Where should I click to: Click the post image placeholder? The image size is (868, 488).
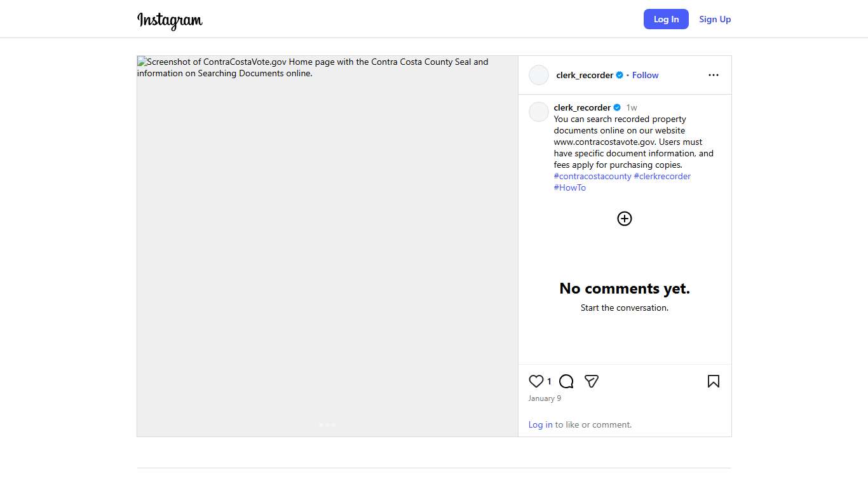tap(327, 254)
